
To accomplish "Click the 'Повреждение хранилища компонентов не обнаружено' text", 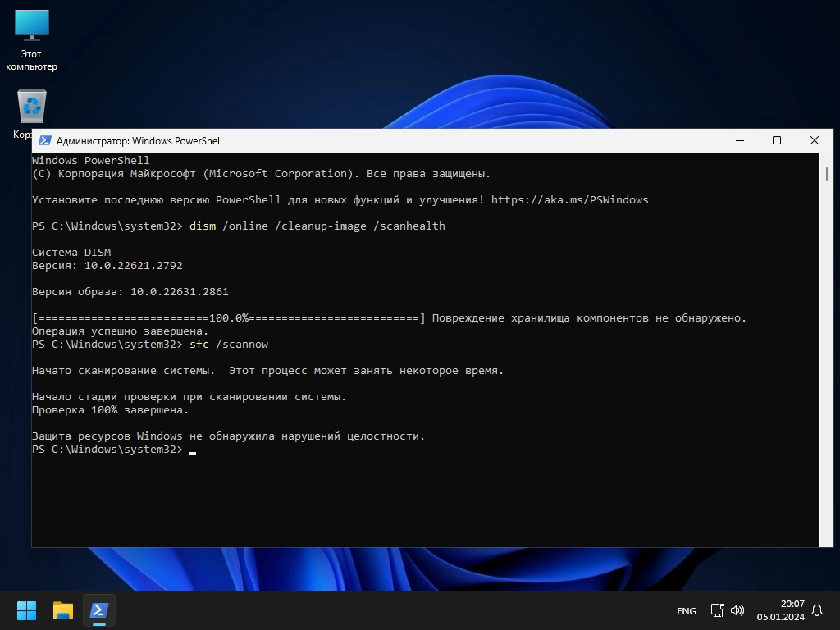I will pos(589,317).
